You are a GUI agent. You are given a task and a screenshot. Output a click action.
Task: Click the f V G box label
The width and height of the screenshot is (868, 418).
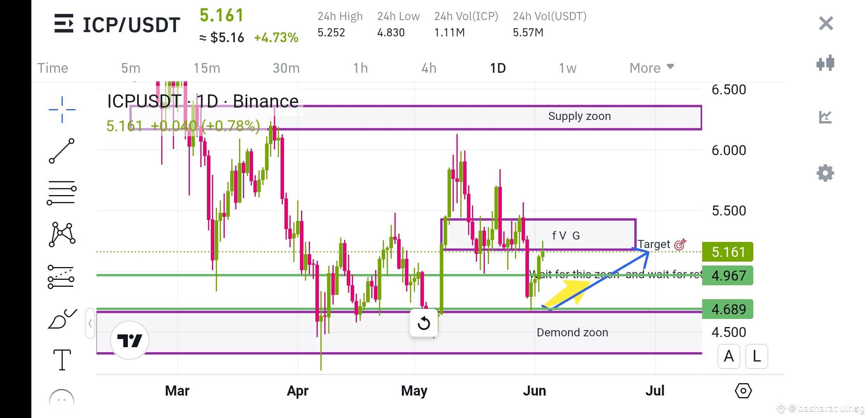tap(566, 235)
